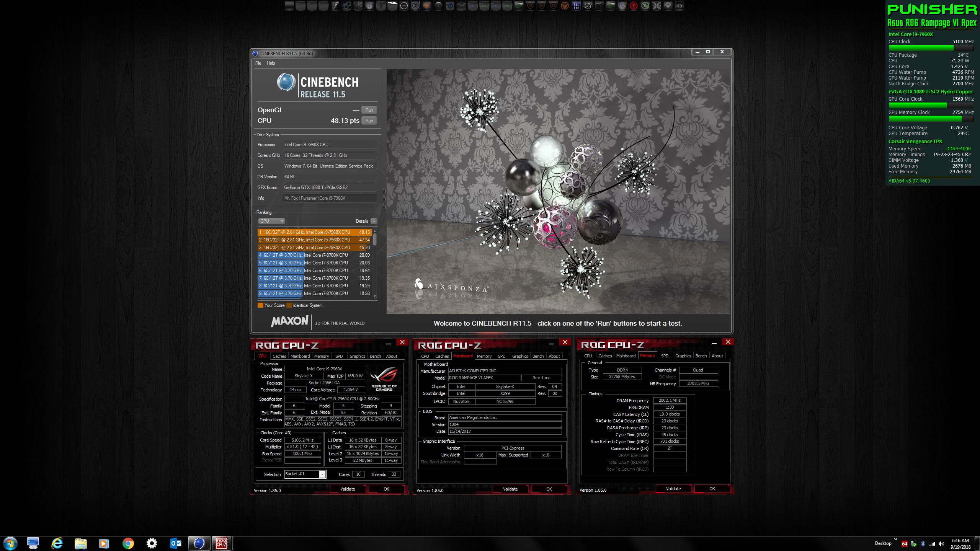The height and width of the screenshot is (551, 980).
Task: Click the ranking list scroll down arrow
Action: click(375, 296)
